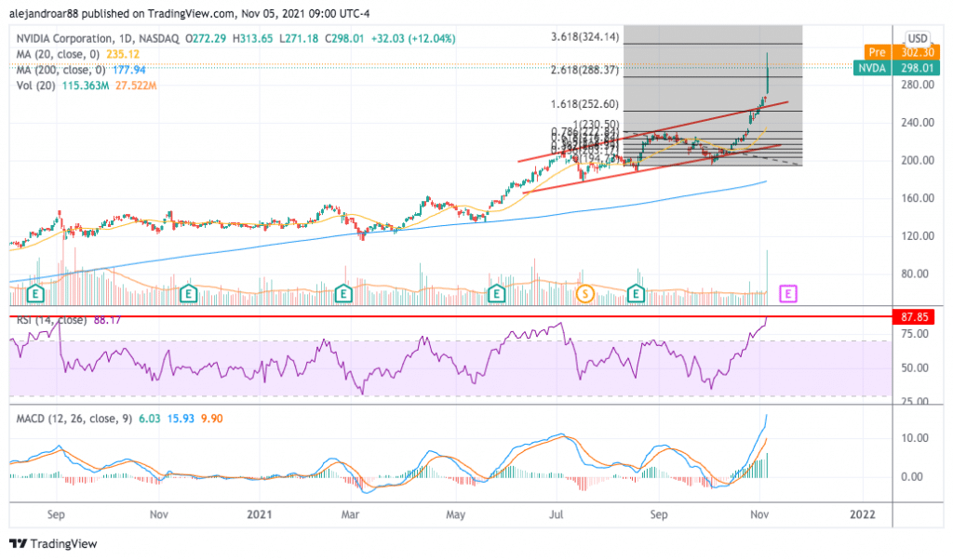Click the volume value 115.363M

[x=86, y=86]
